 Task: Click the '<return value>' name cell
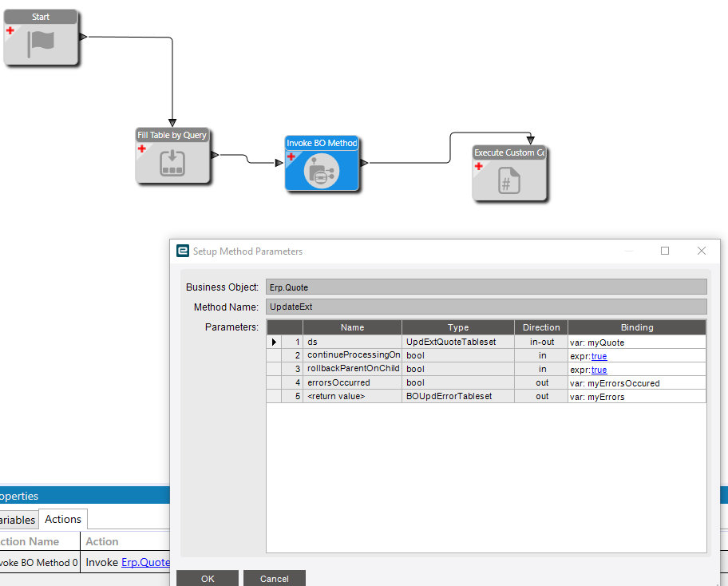352,396
